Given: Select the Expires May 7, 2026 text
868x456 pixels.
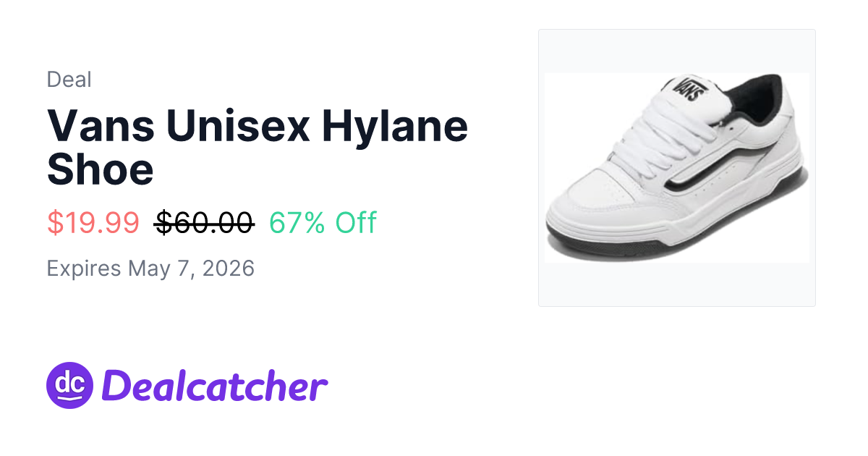Looking at the screenshot, I should [150, 269].
